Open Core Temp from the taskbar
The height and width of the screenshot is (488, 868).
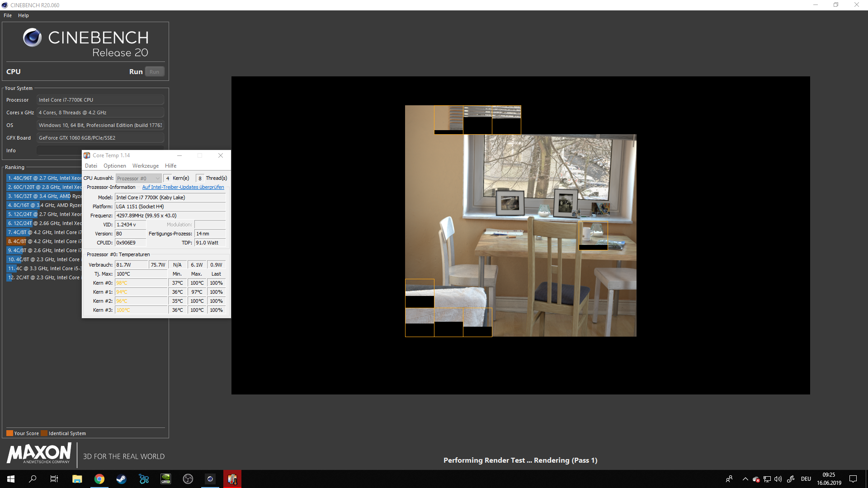232,479
